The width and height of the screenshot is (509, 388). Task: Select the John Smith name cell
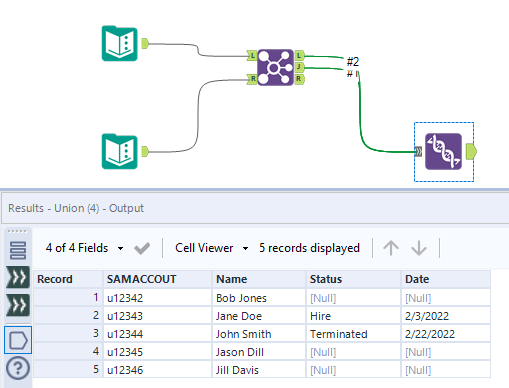click(259, 334)
